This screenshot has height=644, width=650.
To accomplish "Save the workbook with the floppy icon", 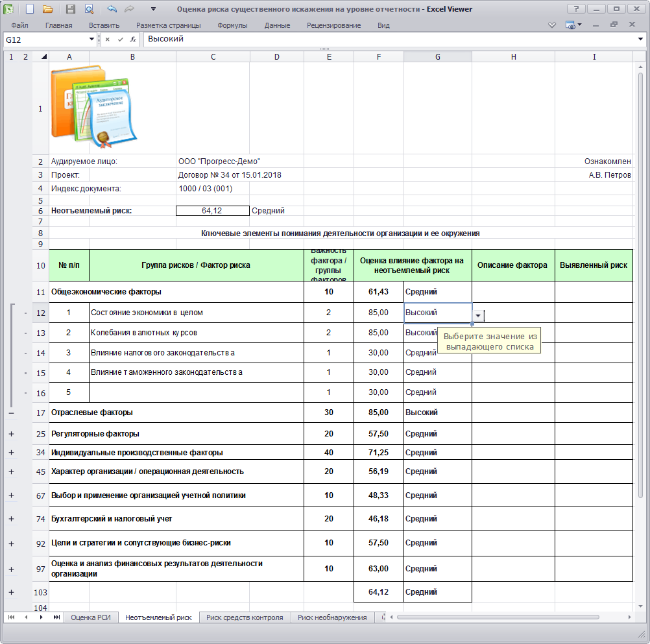I will (71, 8).
